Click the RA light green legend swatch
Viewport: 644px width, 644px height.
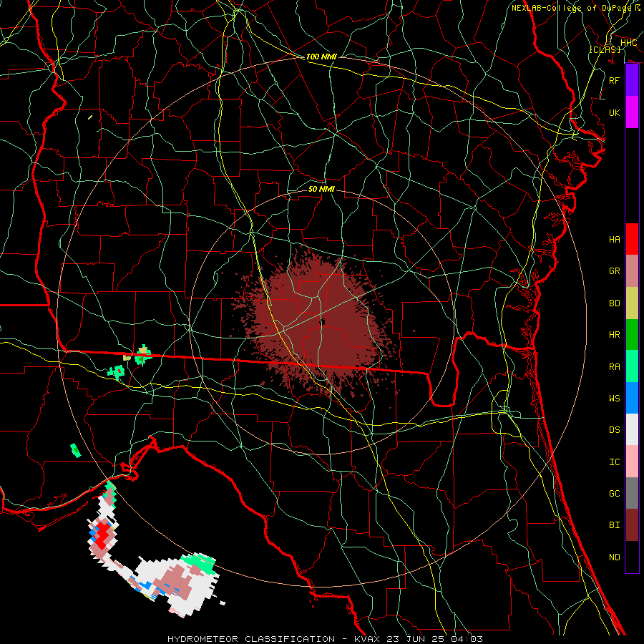(632, 366)
